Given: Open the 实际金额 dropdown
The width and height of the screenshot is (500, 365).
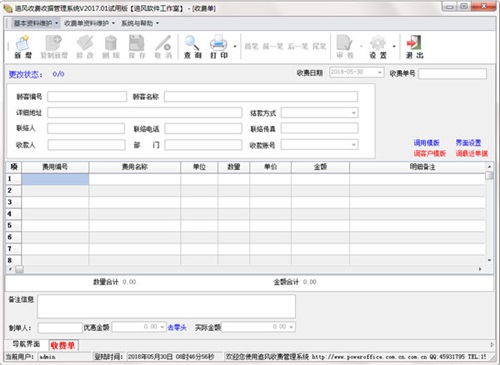Looking at the screenshot, I should (291, 327).
